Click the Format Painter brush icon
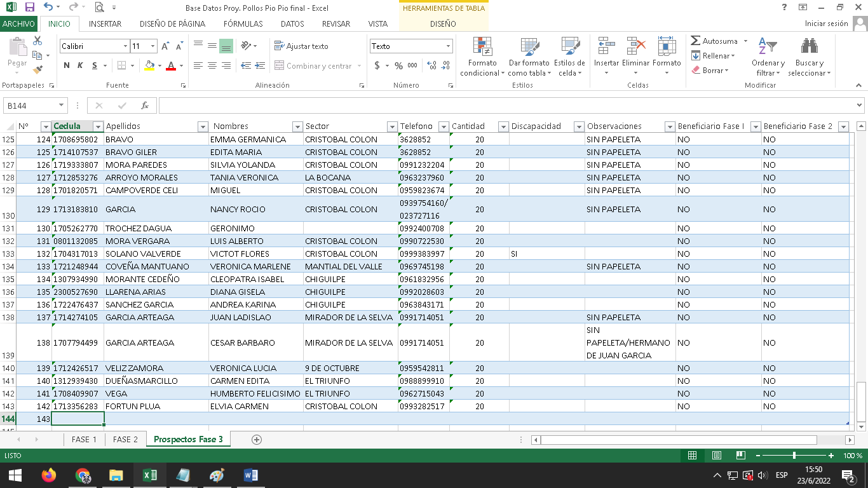Viewport: 868px width, 488px height. 37,70
